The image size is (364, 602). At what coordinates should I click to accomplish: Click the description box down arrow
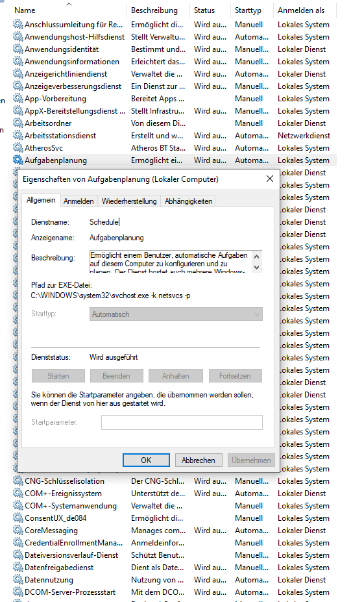click(257, 267)
